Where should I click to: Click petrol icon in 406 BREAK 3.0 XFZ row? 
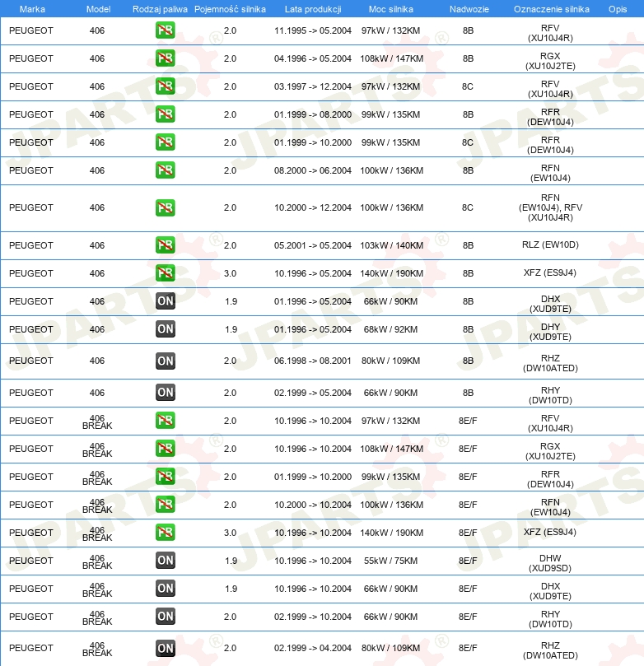coord(166,533)
